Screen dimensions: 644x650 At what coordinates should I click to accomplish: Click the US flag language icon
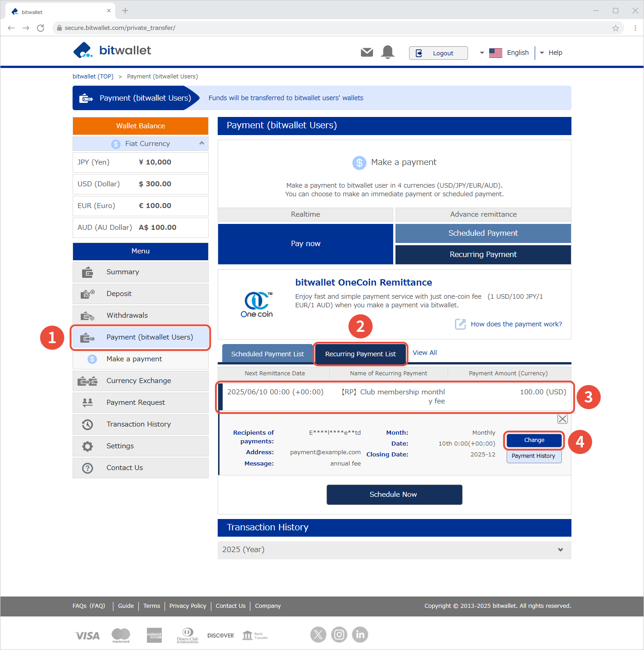(496, 53)
